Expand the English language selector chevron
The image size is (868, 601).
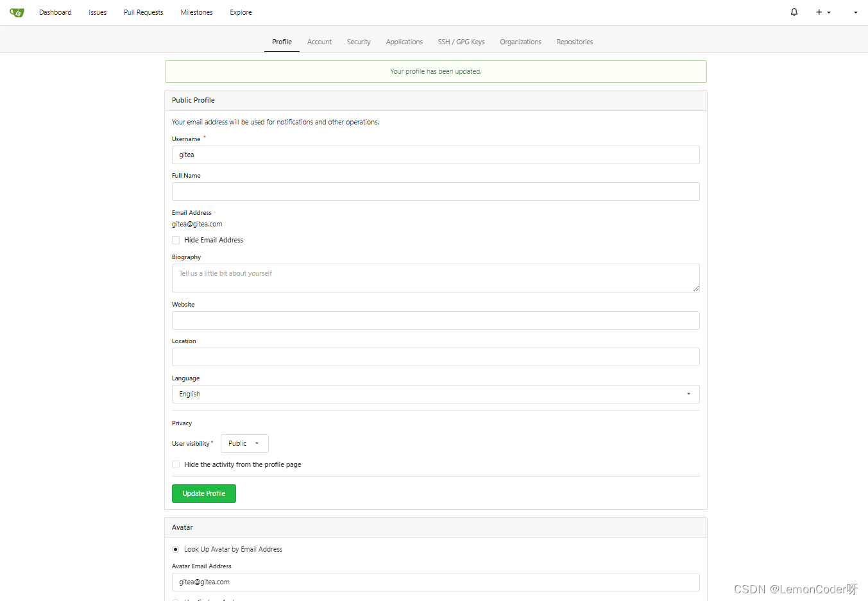tap(689, 394)
